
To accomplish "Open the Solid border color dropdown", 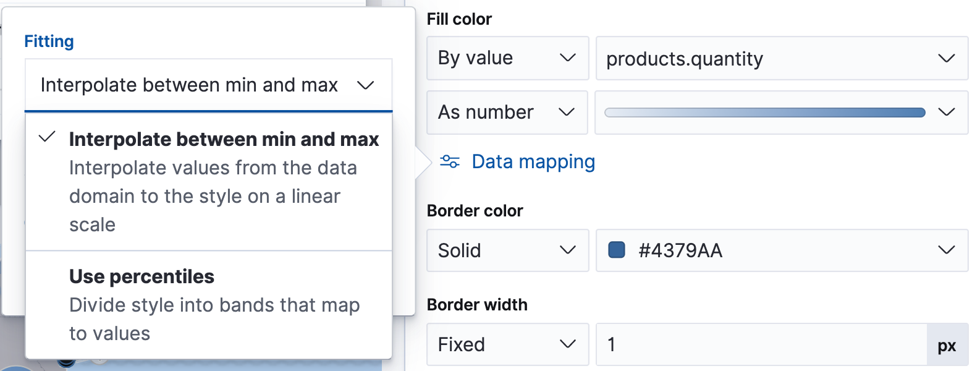I will 507,250.
